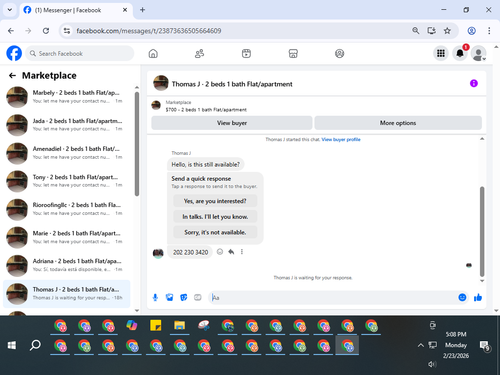Go back with the browser back arrow
Image resolution: width=500 pixels, height=375 pixels.
click(11, 31)
